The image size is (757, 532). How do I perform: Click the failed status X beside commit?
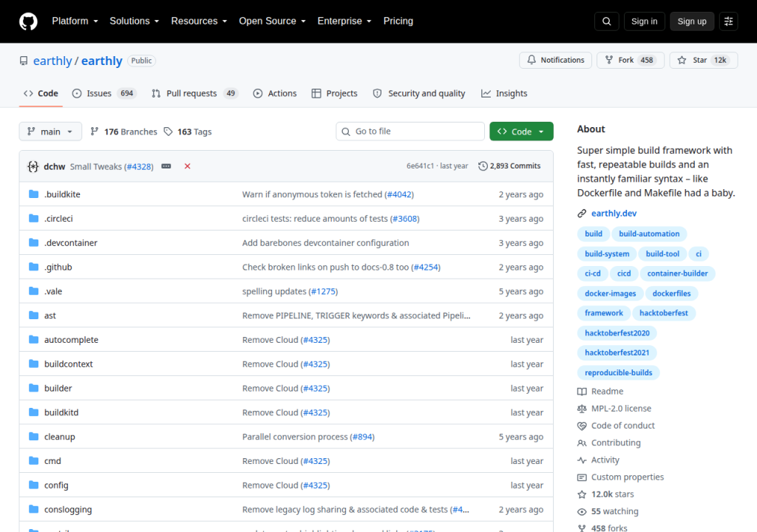coord(187,166)
